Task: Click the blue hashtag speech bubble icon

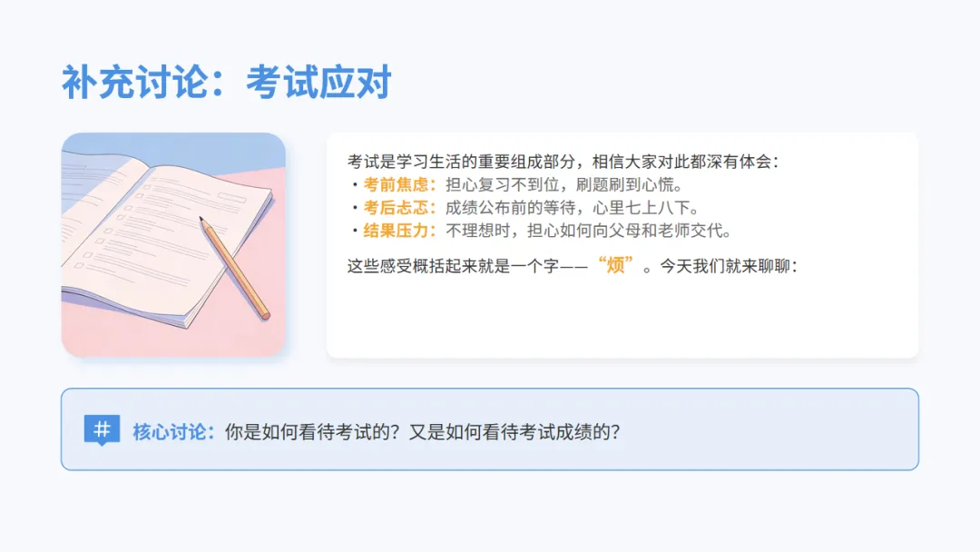Action: (102, 430)
